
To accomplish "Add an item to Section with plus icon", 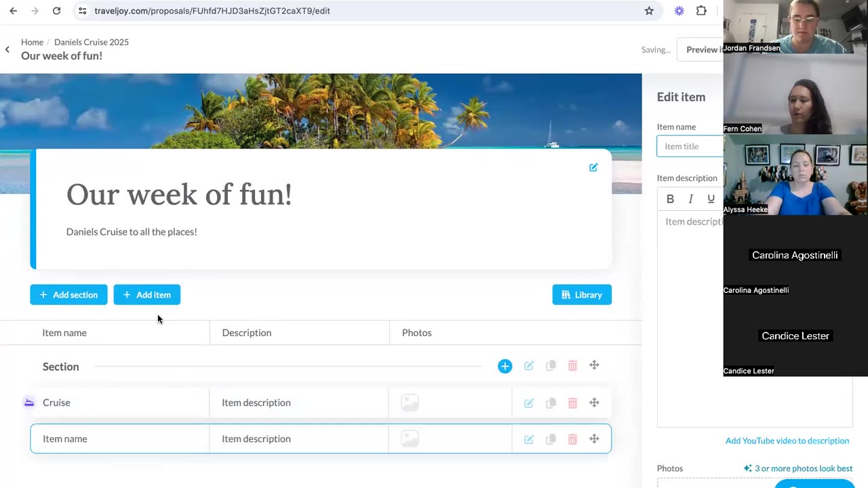I will click(505, 366).
